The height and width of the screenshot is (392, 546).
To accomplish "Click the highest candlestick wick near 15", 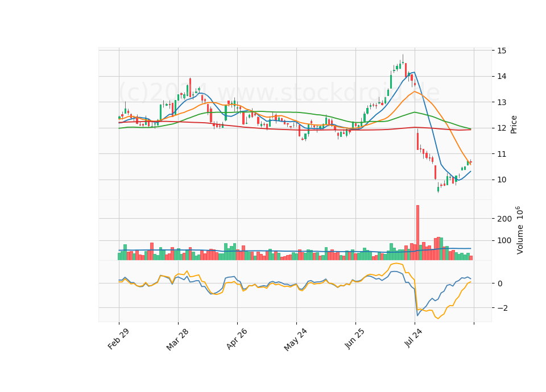I will tap(403, 59).
